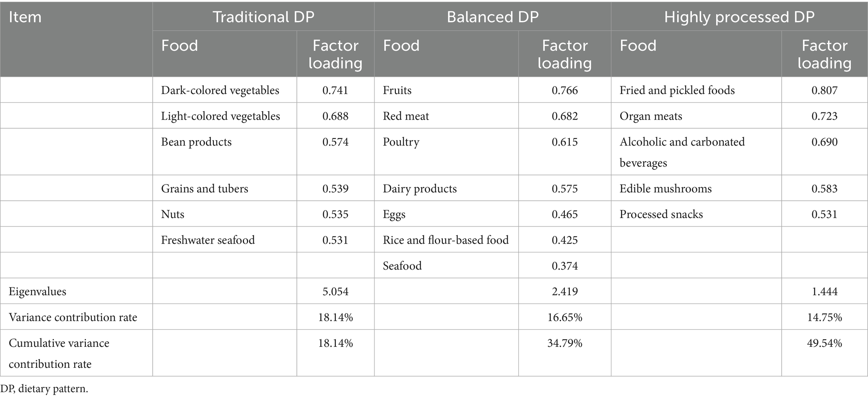The width and height of the screenshot is (868, 398).
Task: Click the Bean products cell
Action: pyautogui.click(x=196, y=142)
